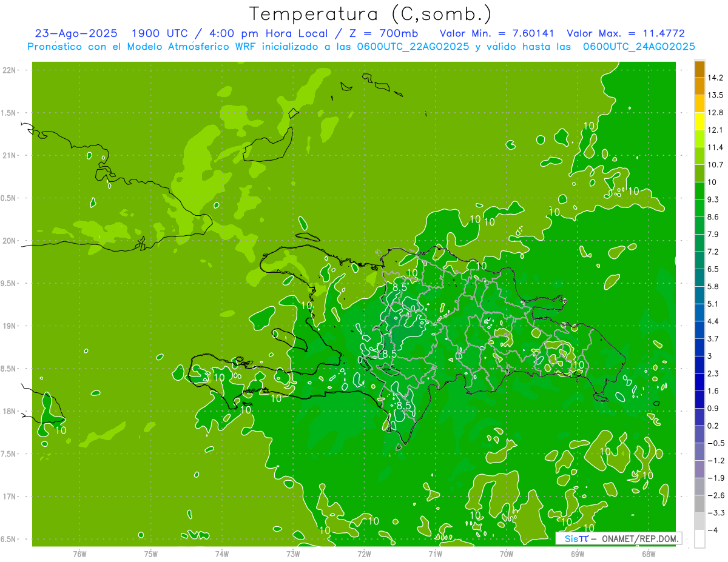Click the "-0.5" color bar label
The height and width of the screenshot is (562, 728).
point(715,443)
